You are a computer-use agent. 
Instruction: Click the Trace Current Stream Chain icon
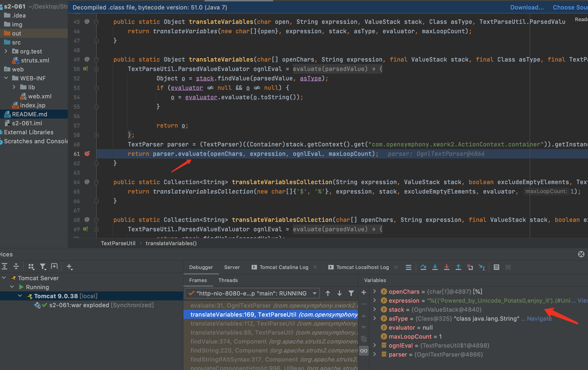click(508, 267)
